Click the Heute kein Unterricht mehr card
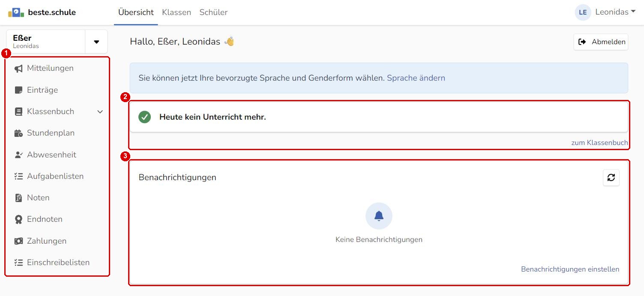 379,117
